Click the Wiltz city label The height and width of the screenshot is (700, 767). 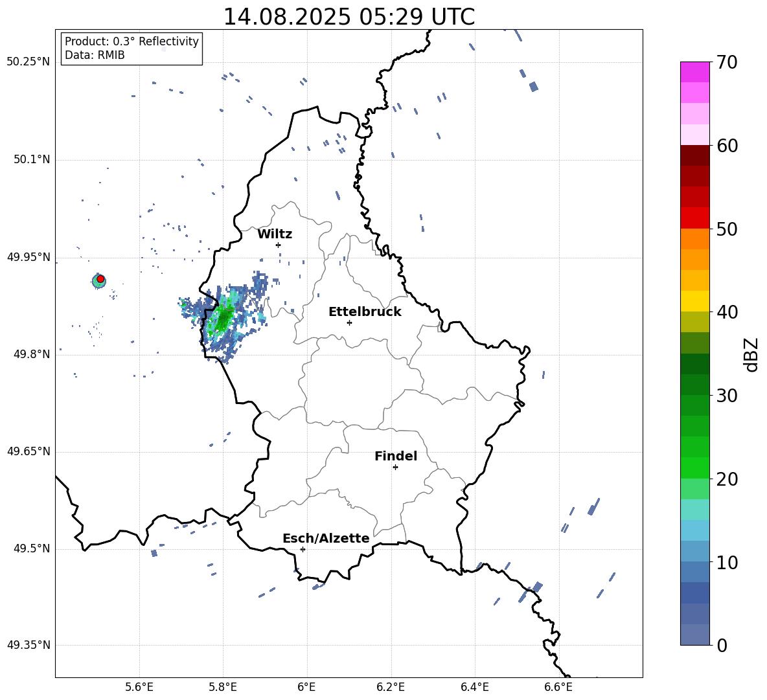click(x=275, y=234)
